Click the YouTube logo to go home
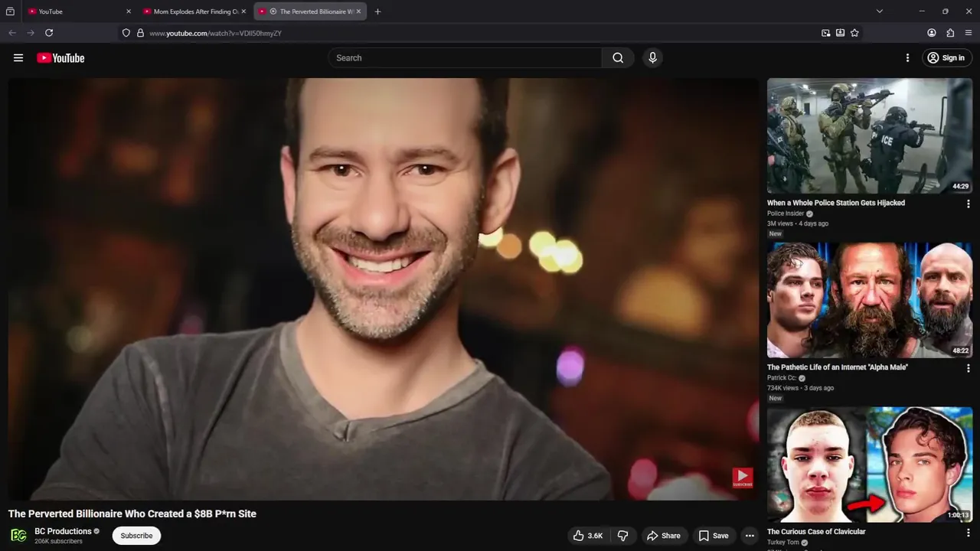 pyautogui.click(x=60, y=58)
